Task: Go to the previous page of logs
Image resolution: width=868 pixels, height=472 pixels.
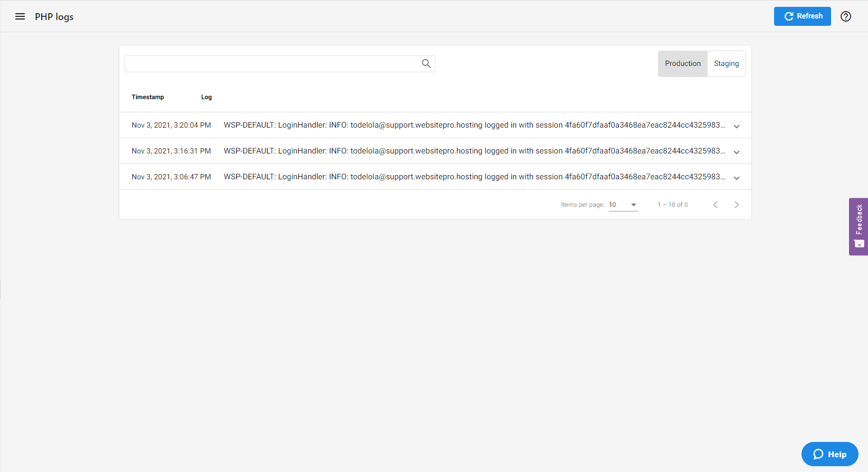Action: tap(716, 205)
